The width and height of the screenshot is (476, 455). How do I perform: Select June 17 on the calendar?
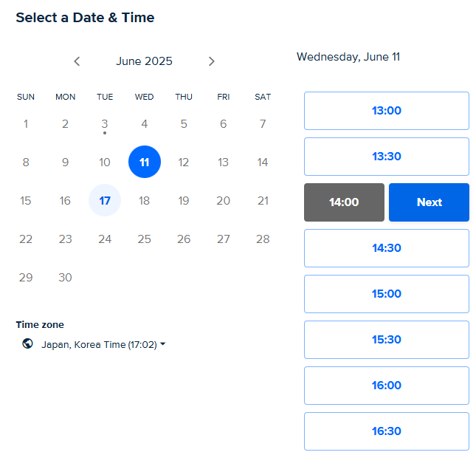coord(105,200)
